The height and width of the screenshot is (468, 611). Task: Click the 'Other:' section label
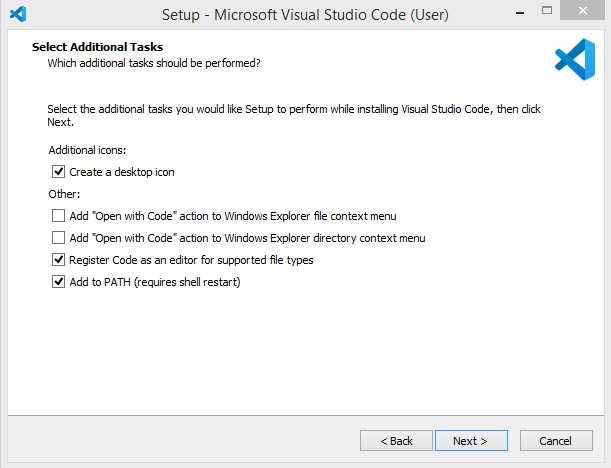(x=64, y=194)
